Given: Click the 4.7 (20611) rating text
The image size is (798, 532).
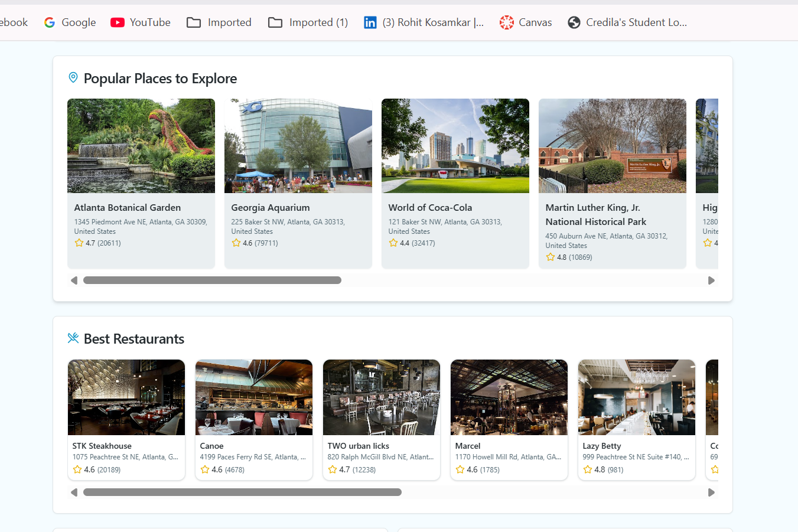Looking at the screenshot, I should coord(103,243).
